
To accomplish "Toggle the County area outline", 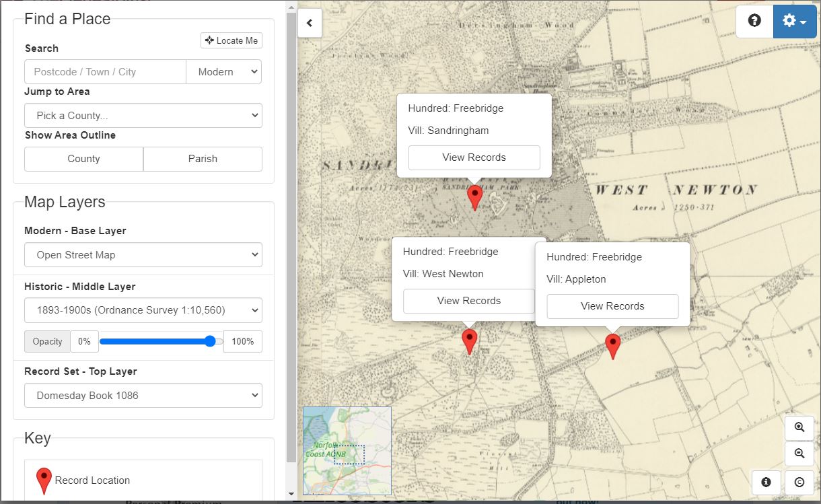I will tap(83, 159).
